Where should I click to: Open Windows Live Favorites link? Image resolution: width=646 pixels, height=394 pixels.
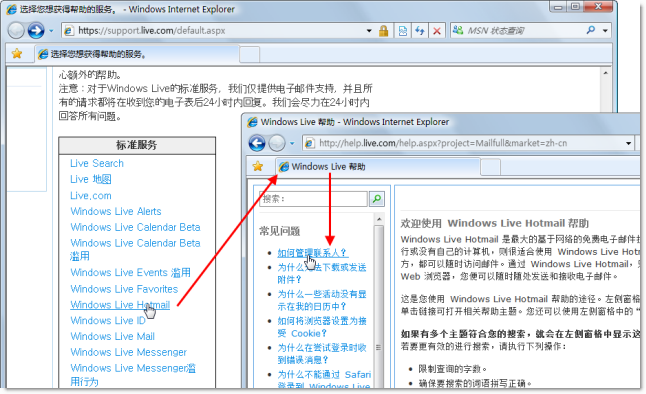pyautogui.click(x=124, y=289)
